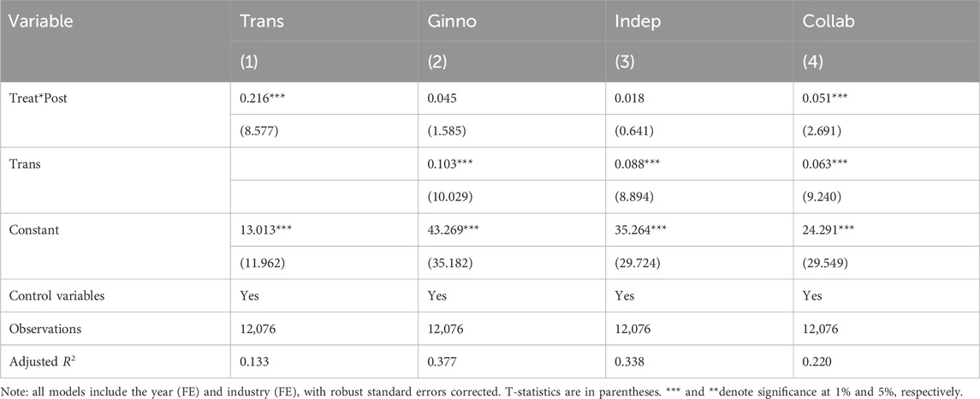Click the Collab column header
The width and height of the screenshot is (980, 399).
829,21
